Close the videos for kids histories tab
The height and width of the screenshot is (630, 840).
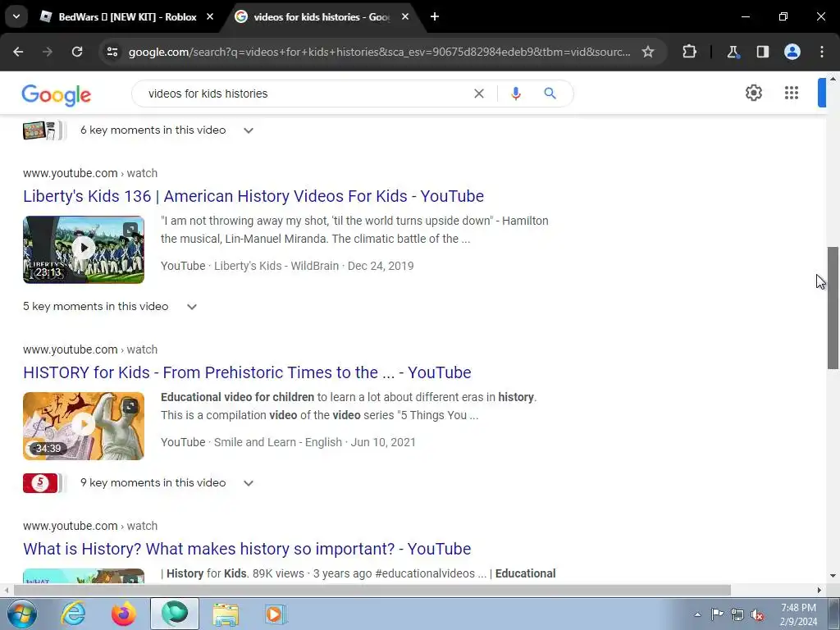405,16
